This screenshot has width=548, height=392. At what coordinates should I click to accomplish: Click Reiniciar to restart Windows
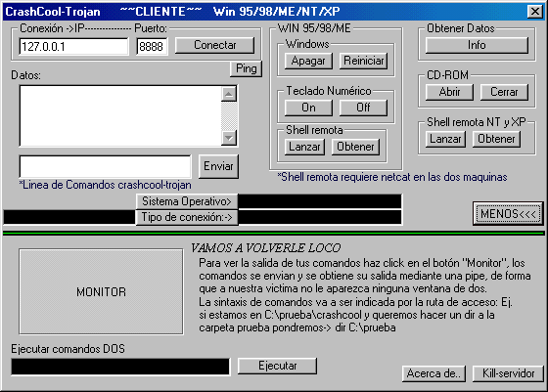tap(363, 61)
